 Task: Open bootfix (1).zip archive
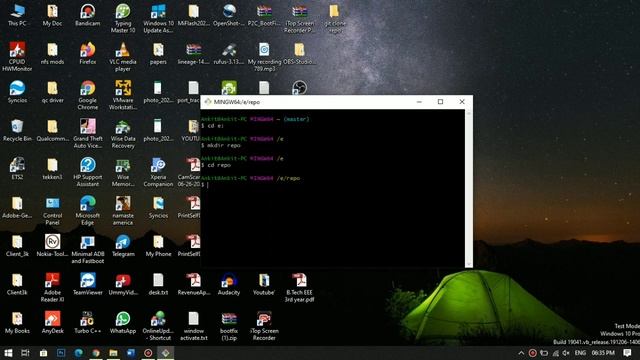[229, 325]
